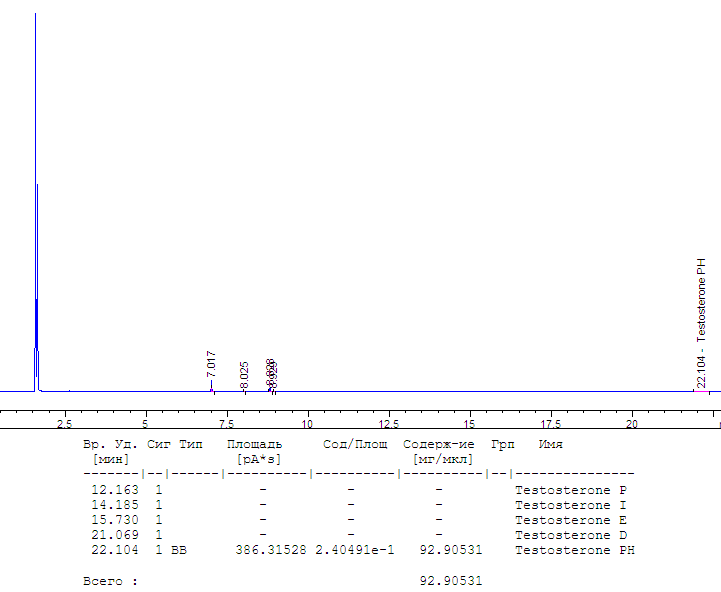This screenshot has width=721, height=592.
Task: Click the Всего total label
Action: click(106, 581)
